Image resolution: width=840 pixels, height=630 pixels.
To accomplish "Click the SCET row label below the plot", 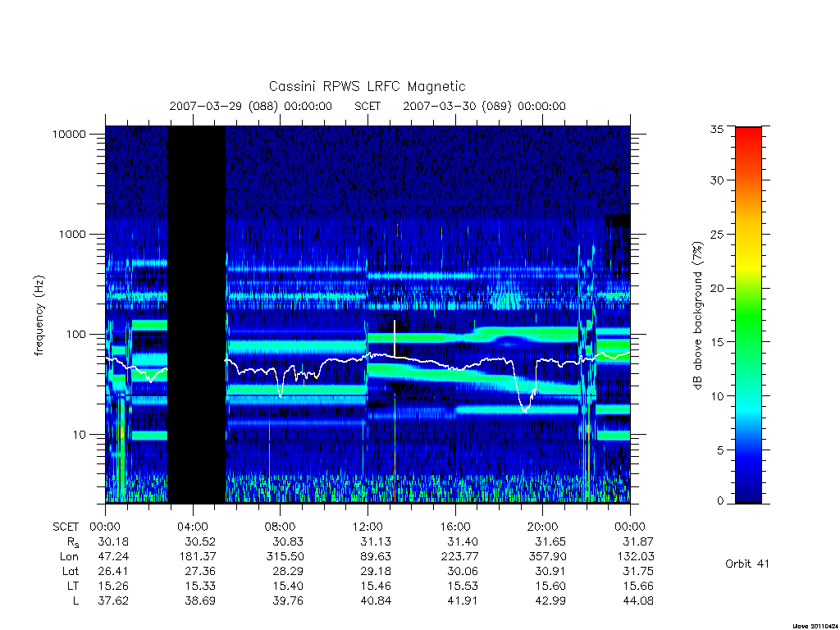I will [x=66, y=527].
